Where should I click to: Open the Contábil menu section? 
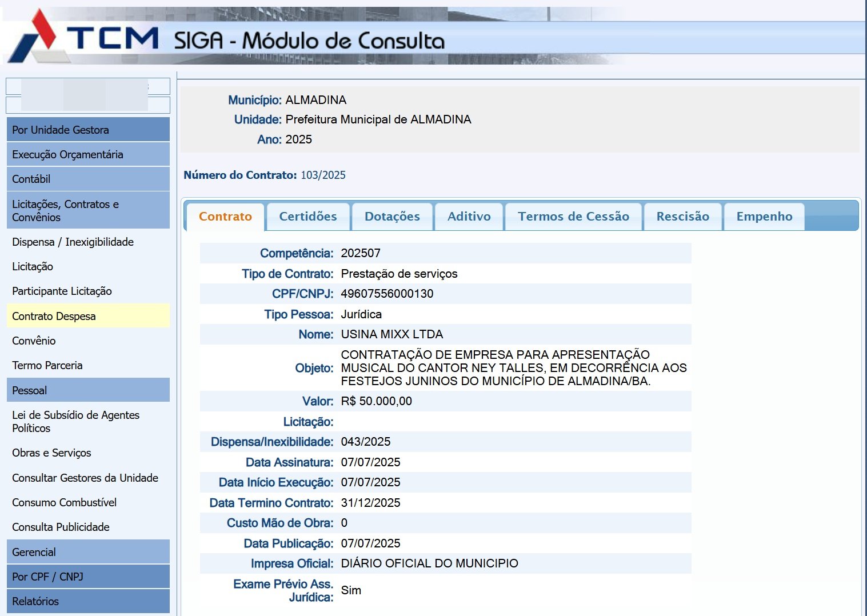point(88,179)
